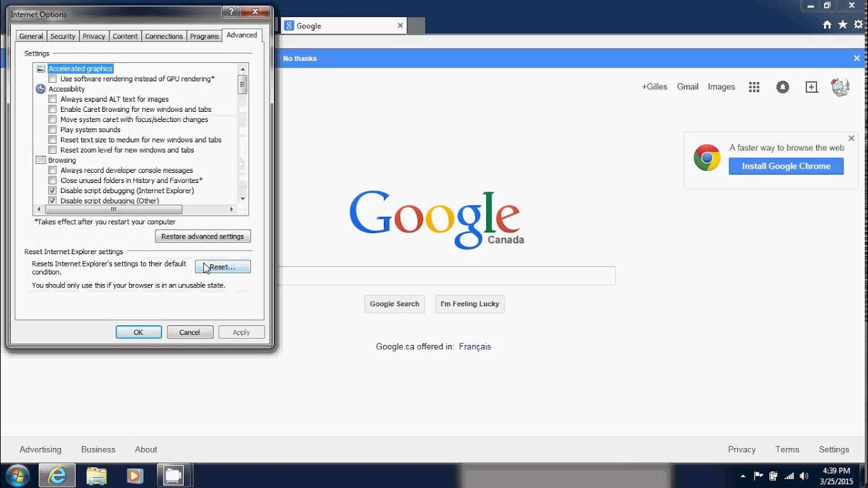Open Google notifications bell icon

(783, 87)
